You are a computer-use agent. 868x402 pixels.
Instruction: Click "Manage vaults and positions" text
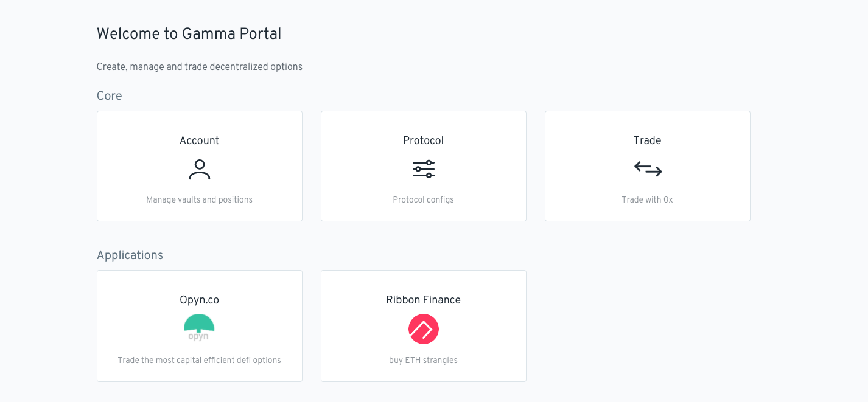pos(199,199)
